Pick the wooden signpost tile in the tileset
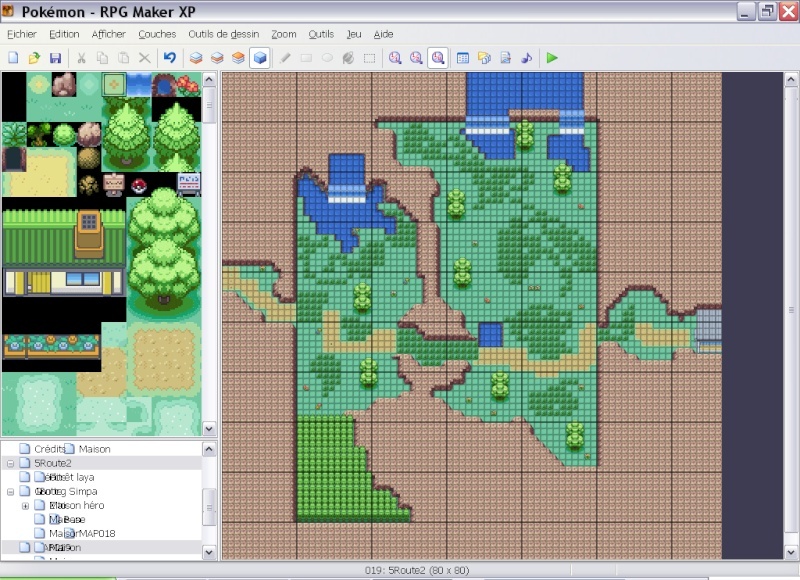Screen dimensions: 800x580 (114, 185)
